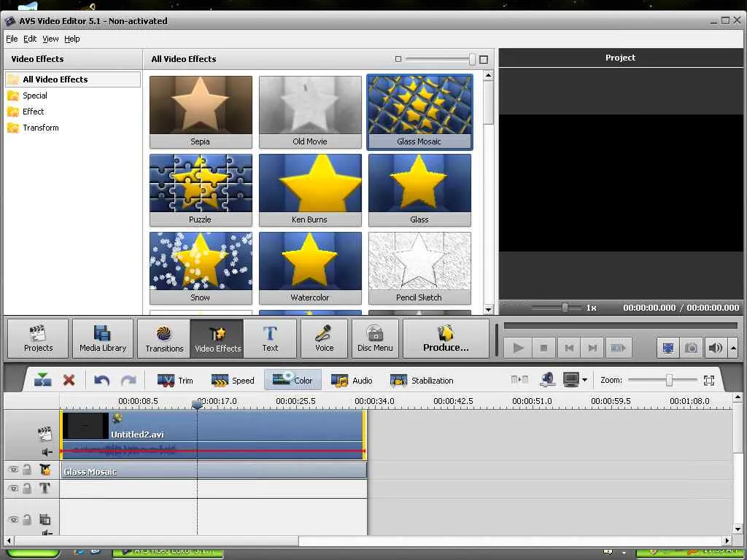Viewport: 747px width, 560px height.
Task: Select the Watercolor effect thumbnail
Action: [310, 268]
